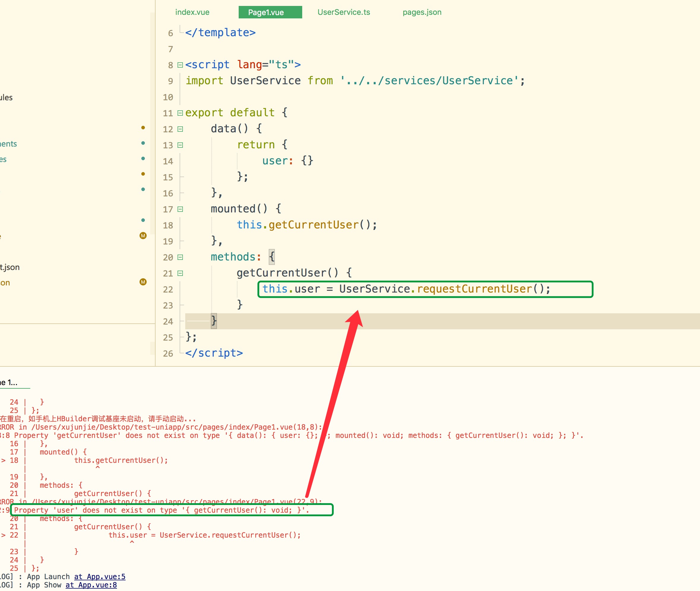Click the opening brace after 'methods:' on line 20
This screenshot has width=700, height=591.
[272, 257]
